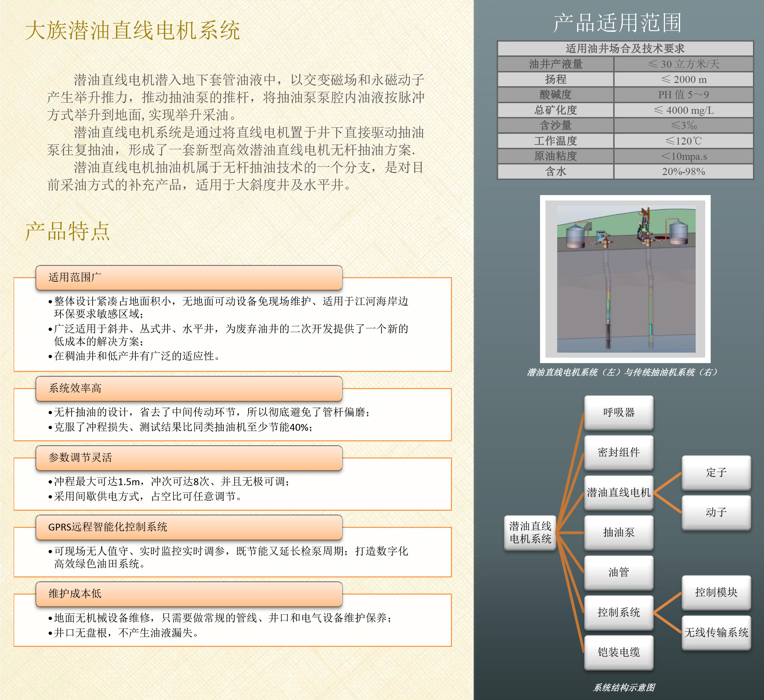Select the 抽油泵 diagram node

click(619, 532)
